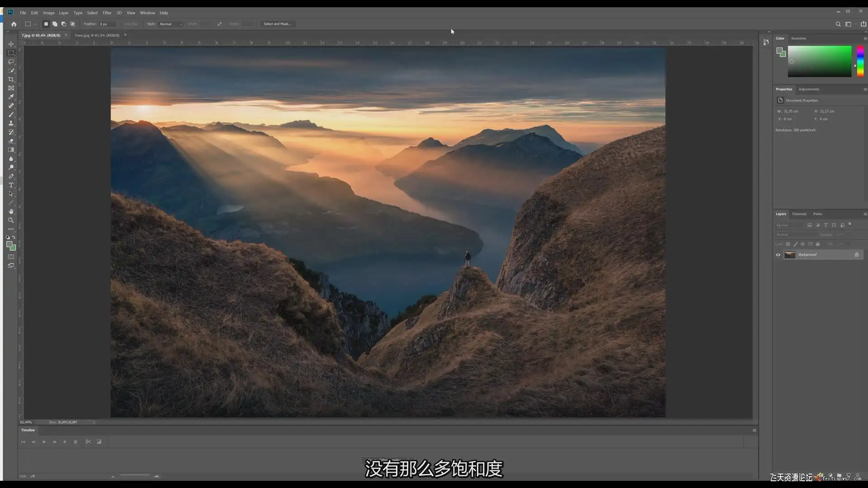This screenshot has width=868, height=488.
Task: Select the Hand tool
Action: coord(11,211)
